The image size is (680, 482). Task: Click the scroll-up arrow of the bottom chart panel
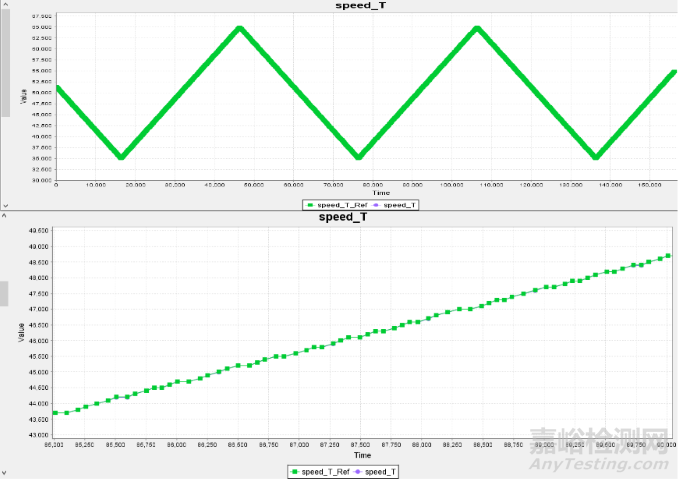pyautogui.click(x=5, y=215)
